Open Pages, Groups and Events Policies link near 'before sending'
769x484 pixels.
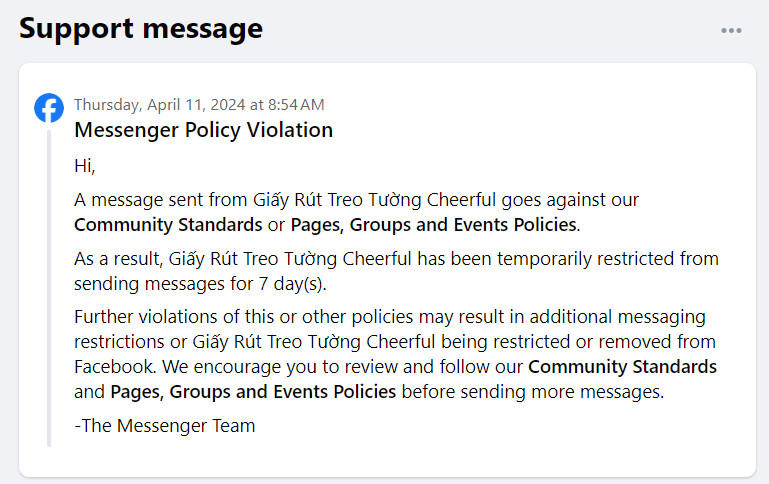[x=253, y=392]
